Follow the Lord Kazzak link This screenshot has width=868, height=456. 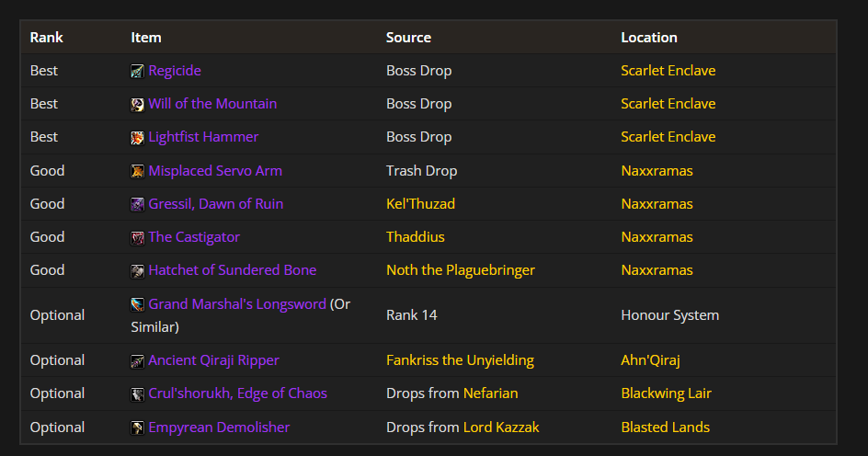coord(501,427)
